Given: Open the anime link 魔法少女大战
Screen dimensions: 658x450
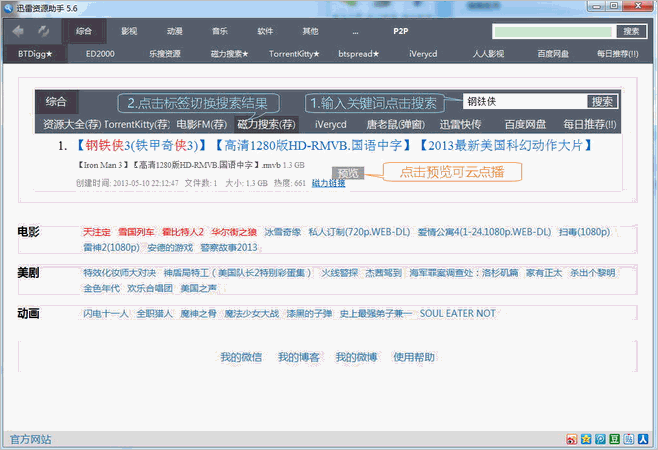Looking at the screenshot, I should pos(251,314).
